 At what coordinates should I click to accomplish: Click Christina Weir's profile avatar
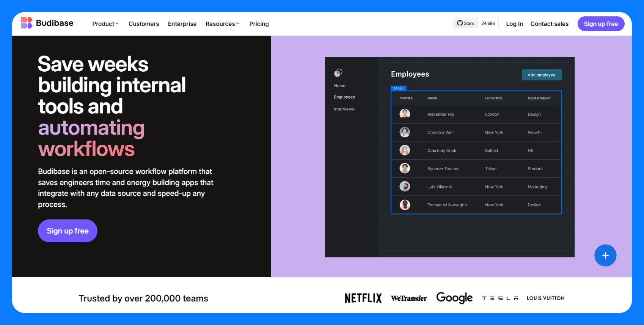click(405, 132)
